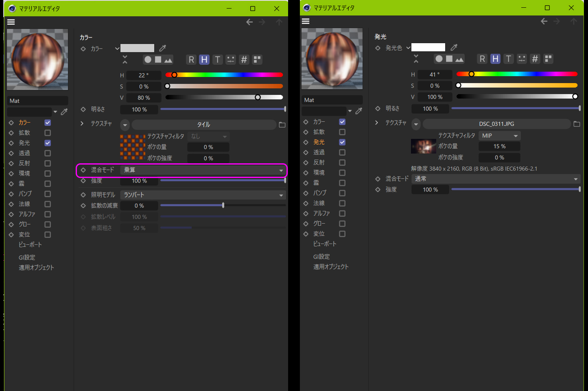This screenshot has width=588, height=391.
Task: Click the folder icon beside DSC_0311.JPG texture
Action: click(x=577, y=124)
